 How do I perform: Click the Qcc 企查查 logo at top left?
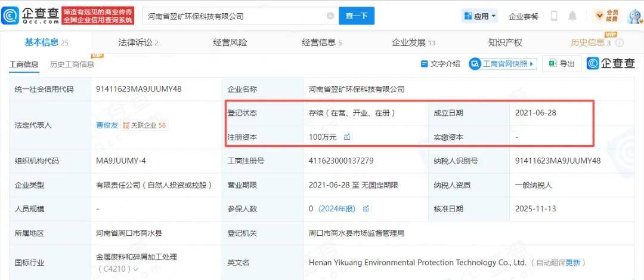pos(30,16)
